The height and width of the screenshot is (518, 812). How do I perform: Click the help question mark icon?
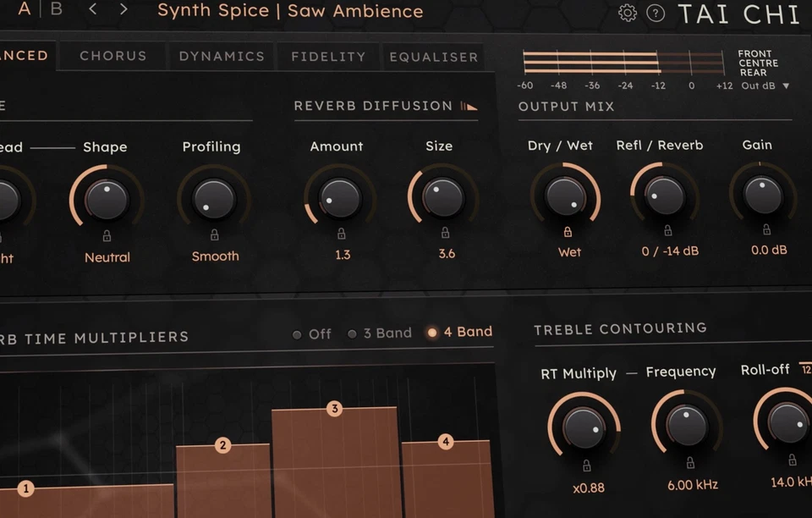(x=656, y=14)
